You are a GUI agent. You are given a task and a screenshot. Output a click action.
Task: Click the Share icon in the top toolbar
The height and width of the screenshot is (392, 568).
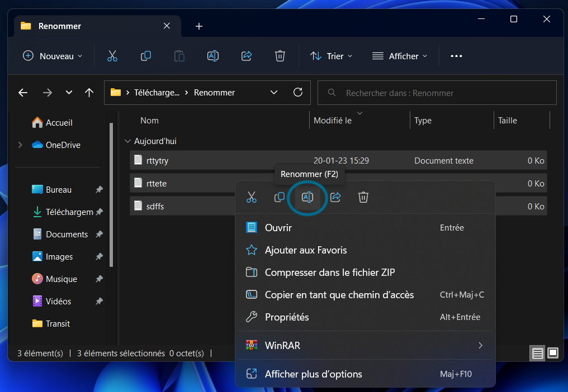[x=247, y=56]
